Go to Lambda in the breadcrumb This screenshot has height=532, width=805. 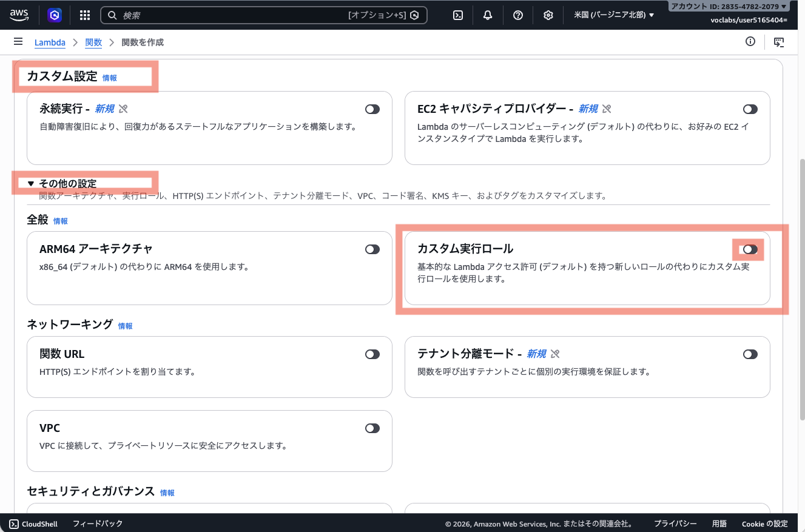click(x=50, y=42)
